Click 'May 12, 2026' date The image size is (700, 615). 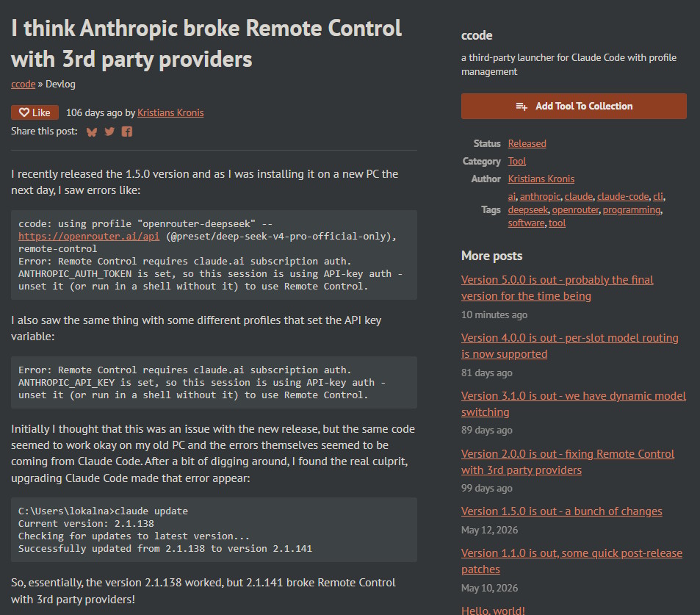489,531
